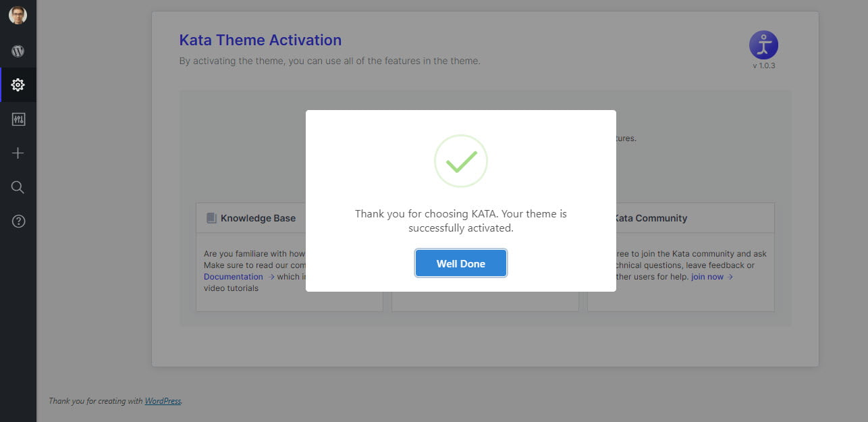
Task: Click the user avatar in the sidebar
Action: [x=18, y=16]
